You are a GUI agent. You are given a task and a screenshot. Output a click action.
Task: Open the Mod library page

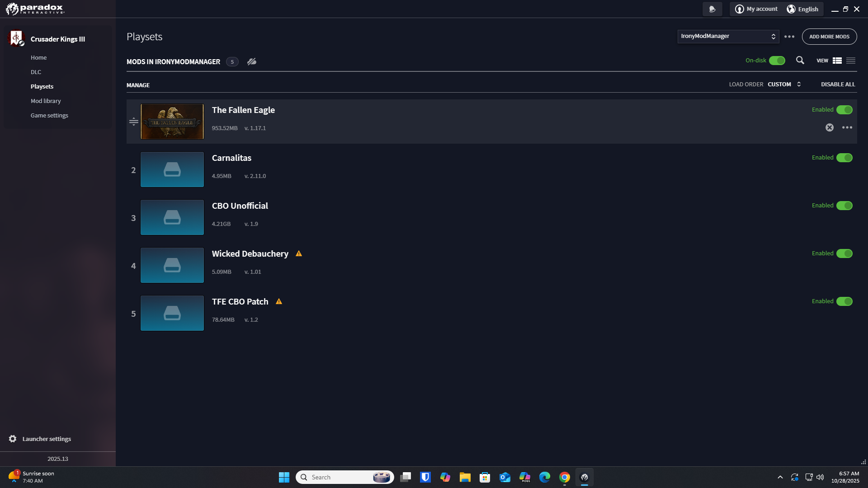(x=46, y=101)
